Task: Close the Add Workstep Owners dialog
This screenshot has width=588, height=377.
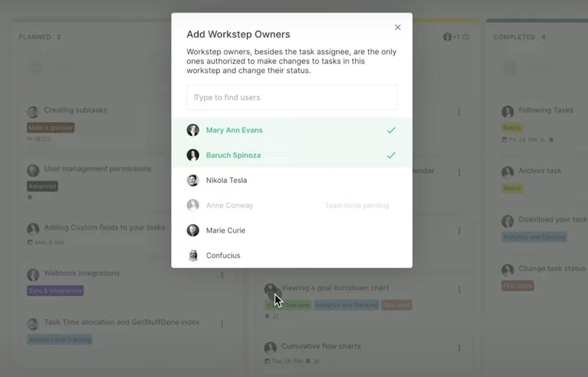Action: pos(398,27)
